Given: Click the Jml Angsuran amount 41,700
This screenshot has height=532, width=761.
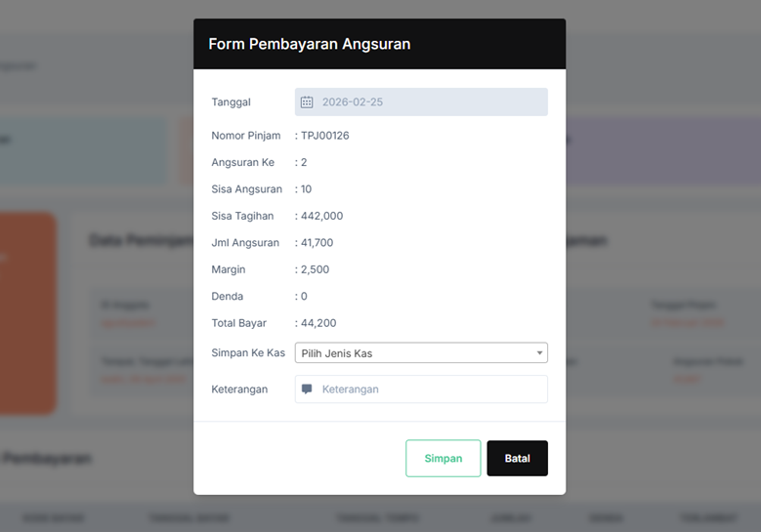Looking at the screenshot, I should pos(320,242).
